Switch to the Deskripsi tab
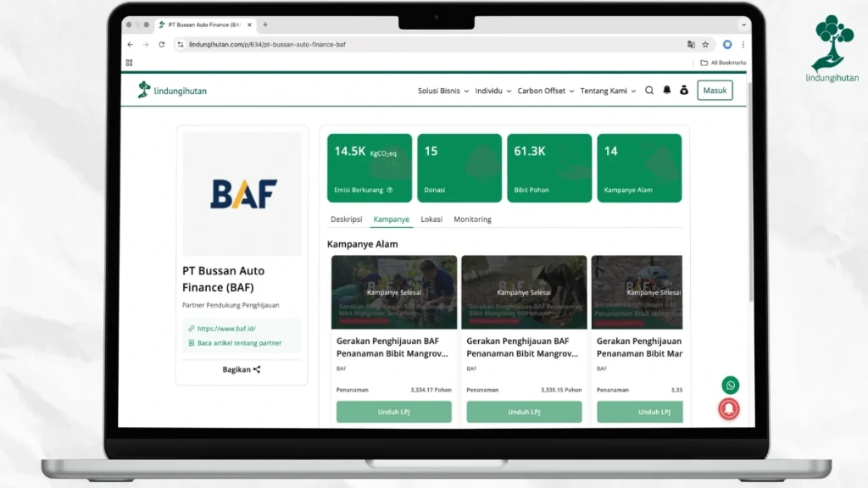The height and width of the screenshot is (488, 868). click(346, 219)
